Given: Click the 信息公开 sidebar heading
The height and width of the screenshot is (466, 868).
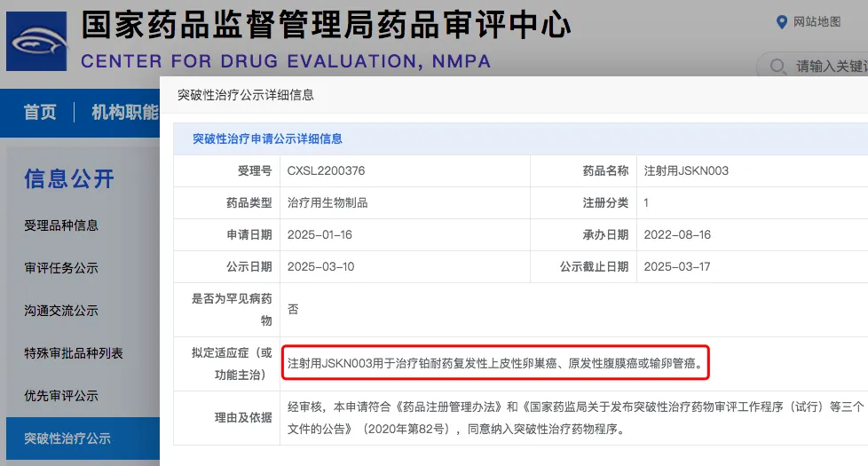Looking at the screenshot, I should point(69,178).
